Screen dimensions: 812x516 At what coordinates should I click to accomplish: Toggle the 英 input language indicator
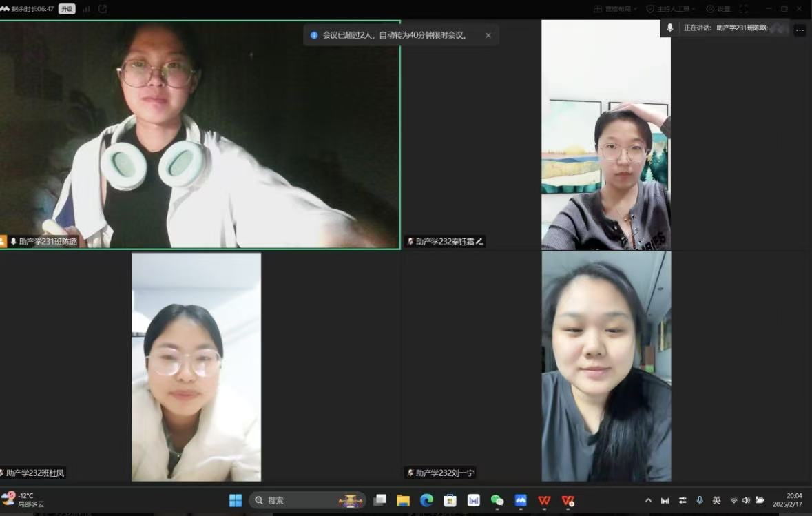pyautogui.click(x=716, y=500)
